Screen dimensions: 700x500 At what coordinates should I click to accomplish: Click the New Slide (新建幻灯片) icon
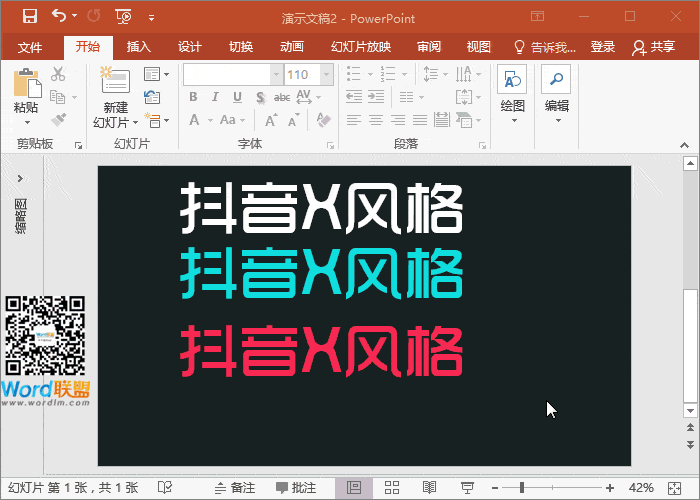tap(115, 83)
